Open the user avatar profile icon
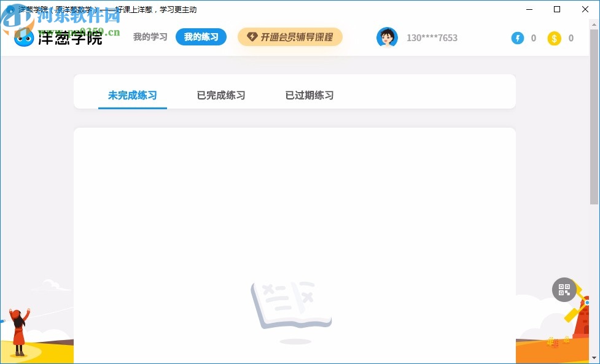 387,37
